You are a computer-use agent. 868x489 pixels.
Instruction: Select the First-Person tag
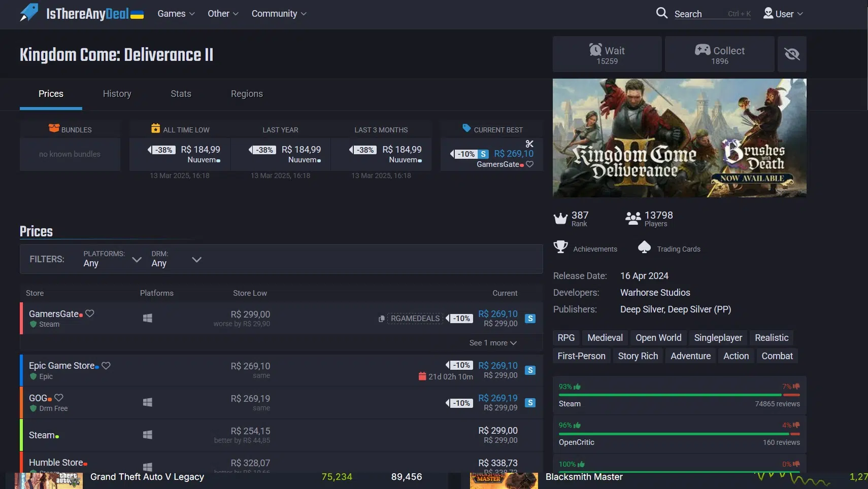pyautogui.click(x=581, y=356)
